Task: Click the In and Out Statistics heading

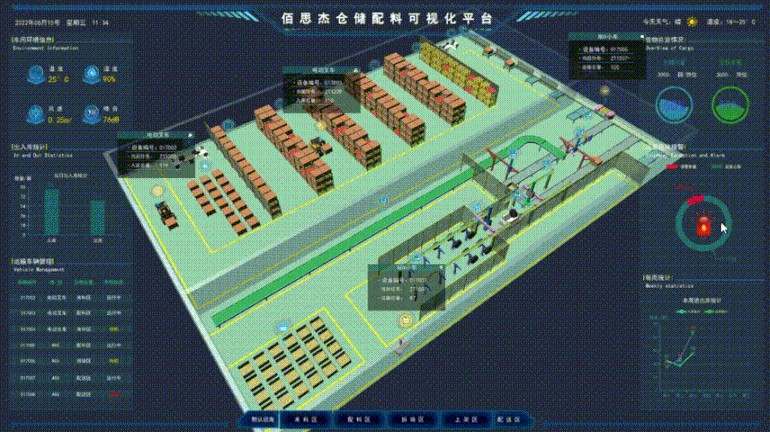Action: pos(42,155)
